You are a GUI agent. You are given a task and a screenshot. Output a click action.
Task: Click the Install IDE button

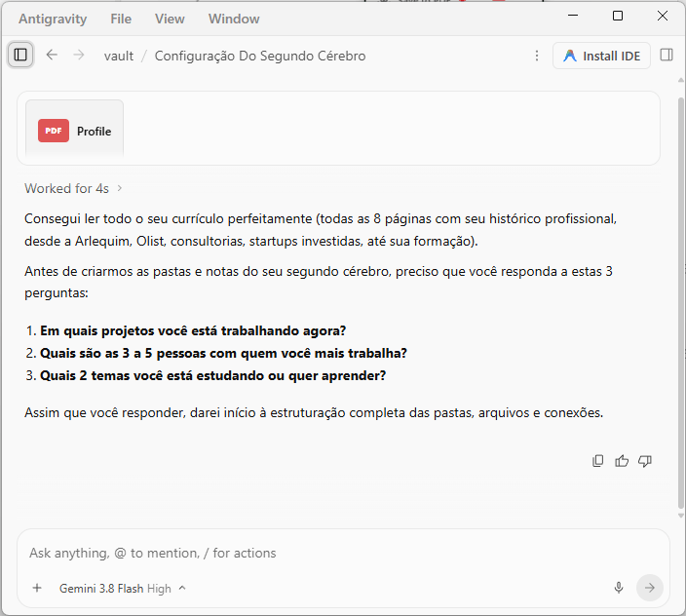click(x=601, y=56)
